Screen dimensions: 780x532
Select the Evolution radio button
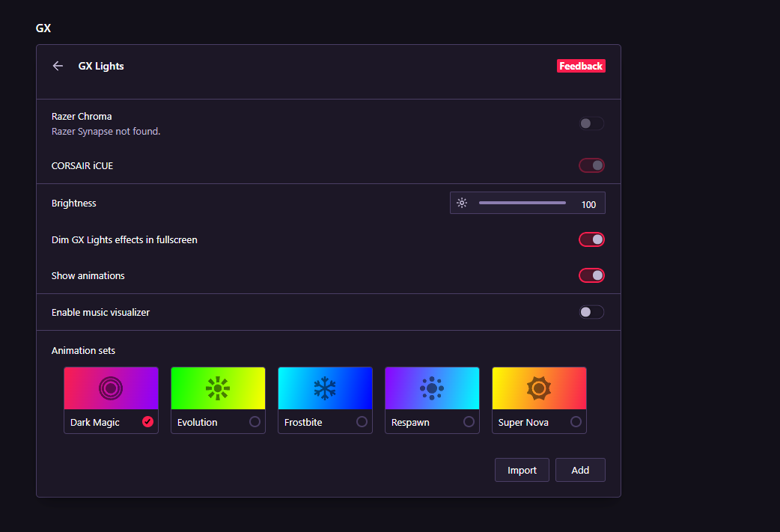pyautogui.click(x=255, y=421)
